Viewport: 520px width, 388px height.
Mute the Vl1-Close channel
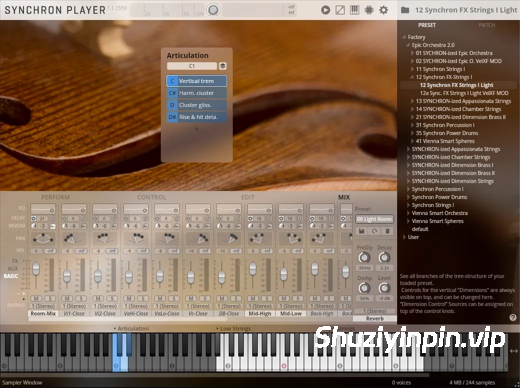67,298
